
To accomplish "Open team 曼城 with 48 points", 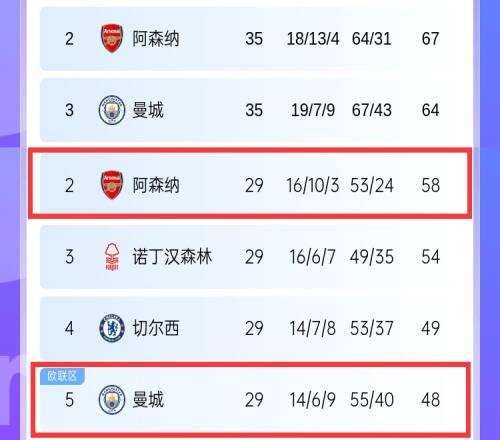I will (148, 400).
